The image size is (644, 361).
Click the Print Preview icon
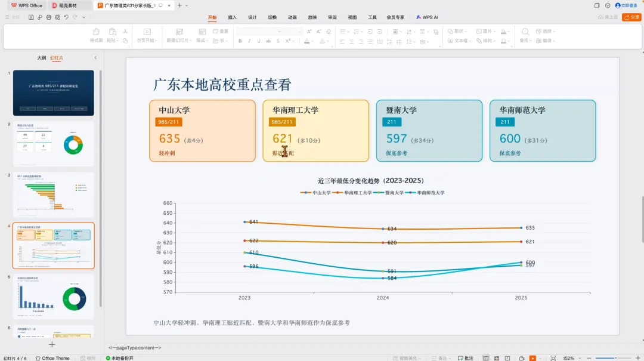click(57, 17)
